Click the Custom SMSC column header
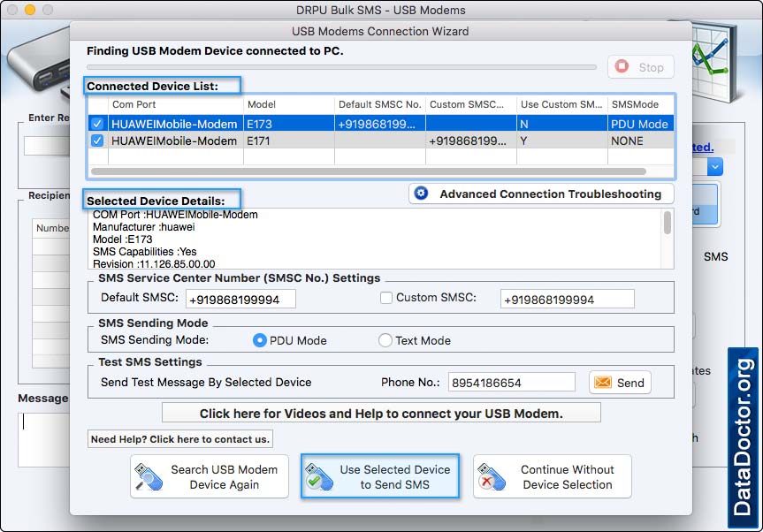 click(x=471, y=104)
